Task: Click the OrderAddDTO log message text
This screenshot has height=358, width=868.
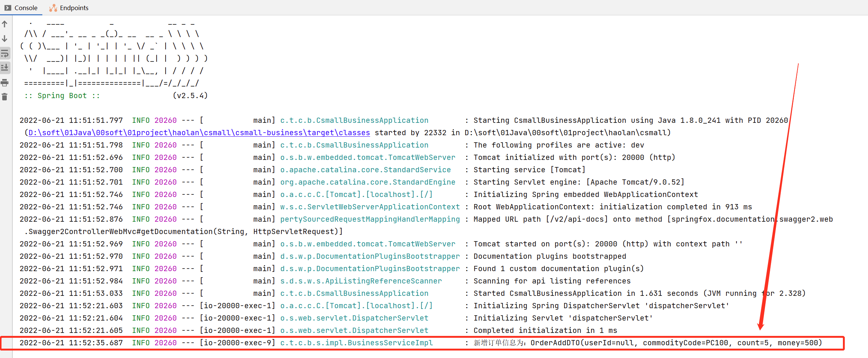Action: pyautogui.click(x=648, y=343)
